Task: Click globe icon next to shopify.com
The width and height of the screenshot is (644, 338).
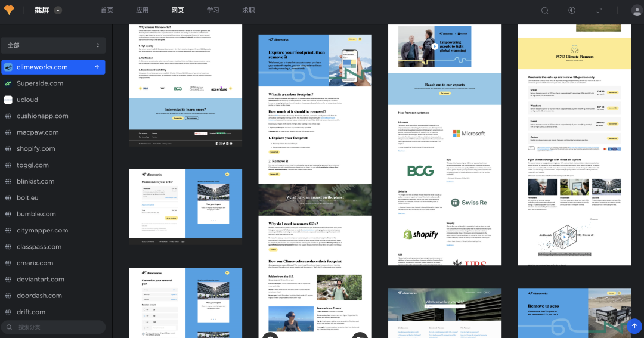Action: tap(8, 148)
